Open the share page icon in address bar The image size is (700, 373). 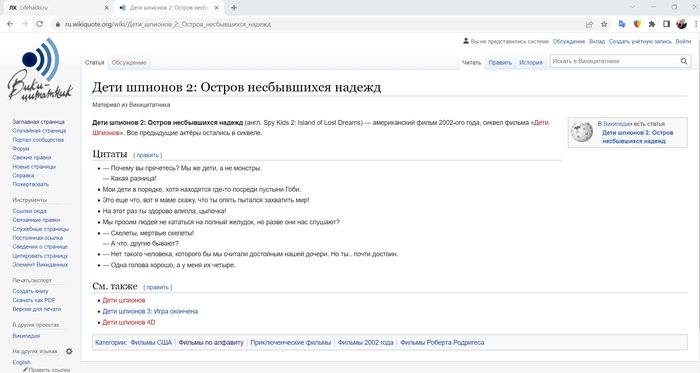click(x=589, y=24)
